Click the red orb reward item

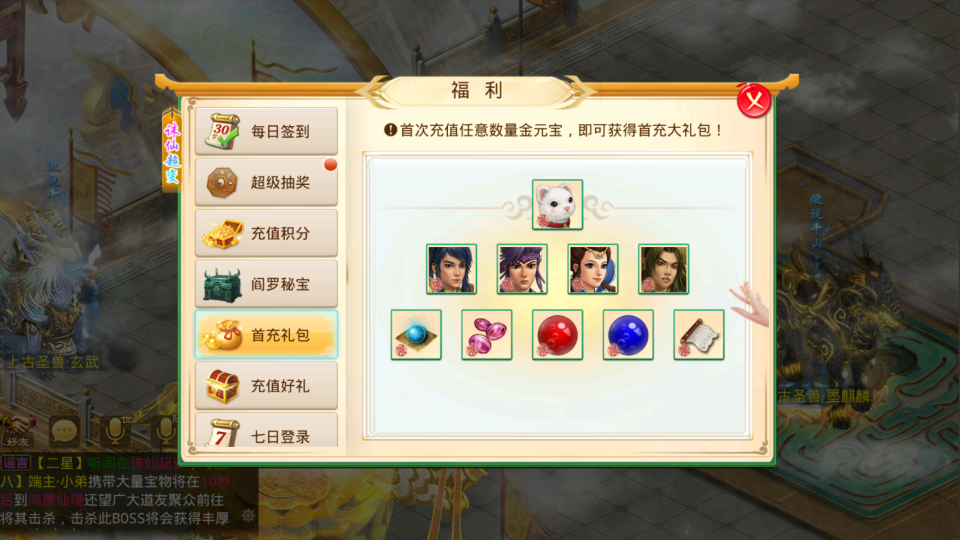pyautogui.click(x=557, y=334)
